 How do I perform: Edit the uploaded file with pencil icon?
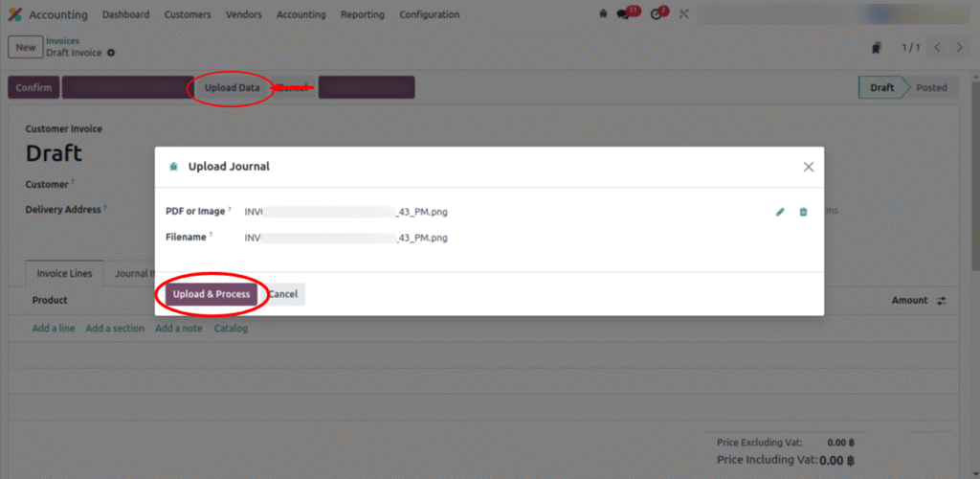[780, 212]
